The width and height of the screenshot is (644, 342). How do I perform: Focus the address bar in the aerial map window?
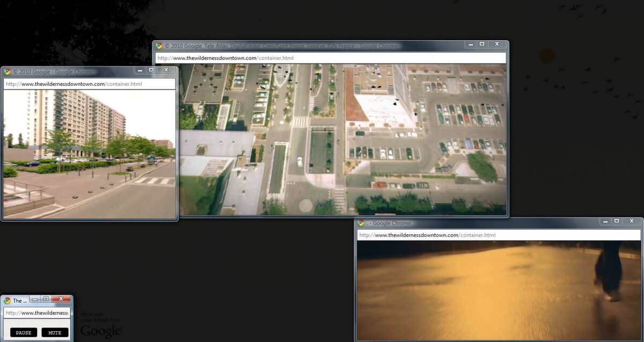pyautogui.click(x=330, y=58)
